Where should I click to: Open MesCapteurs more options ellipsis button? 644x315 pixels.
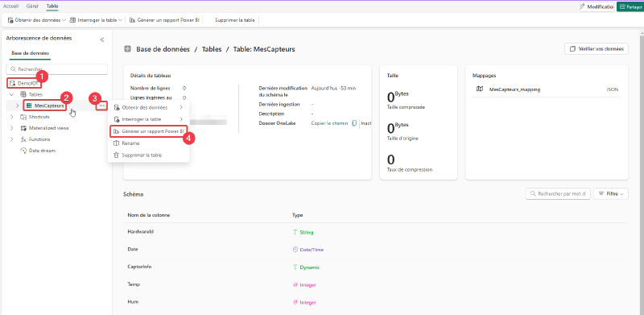pyautogui.click(x=102, y=106)
